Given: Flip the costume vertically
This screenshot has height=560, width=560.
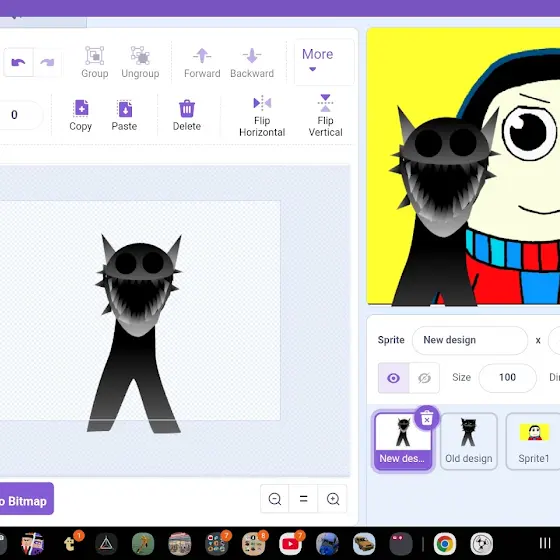Looking at the screenshot, I should pyautogui.click(x=325, y=116).
